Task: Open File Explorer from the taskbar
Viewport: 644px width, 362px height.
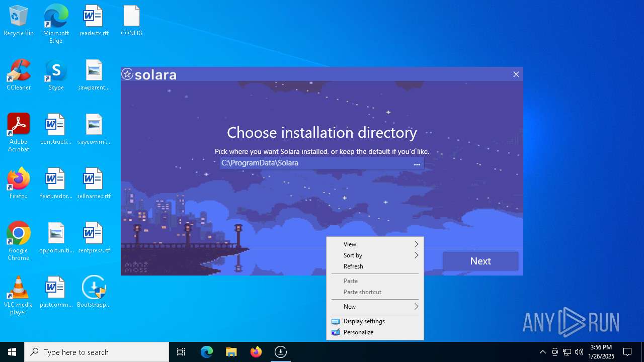Action: click(231, 352)
